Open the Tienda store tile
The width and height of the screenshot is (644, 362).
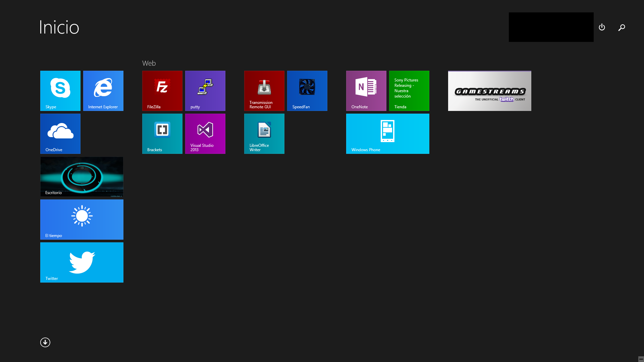point(409,91)
